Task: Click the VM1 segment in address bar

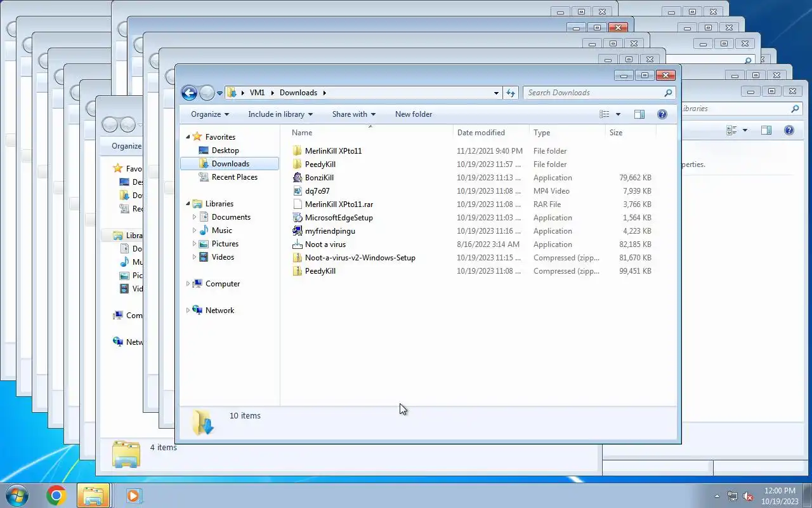Action: pos(257,93)
